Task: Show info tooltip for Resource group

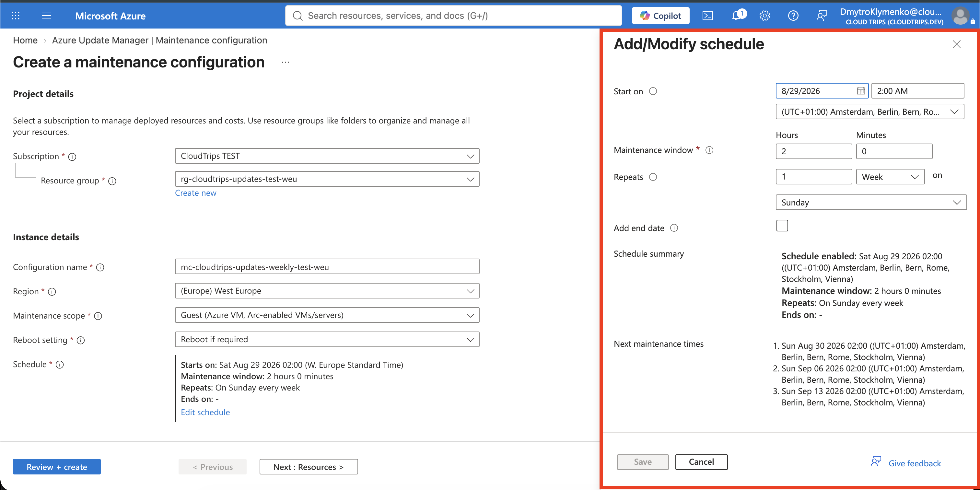Action: pos(112,181)
